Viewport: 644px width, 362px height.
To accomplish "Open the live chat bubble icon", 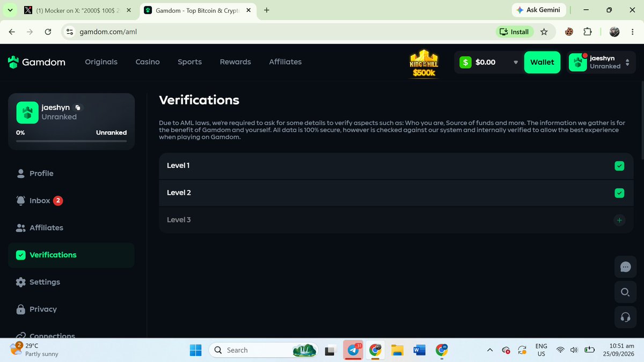I will [625, 267].
